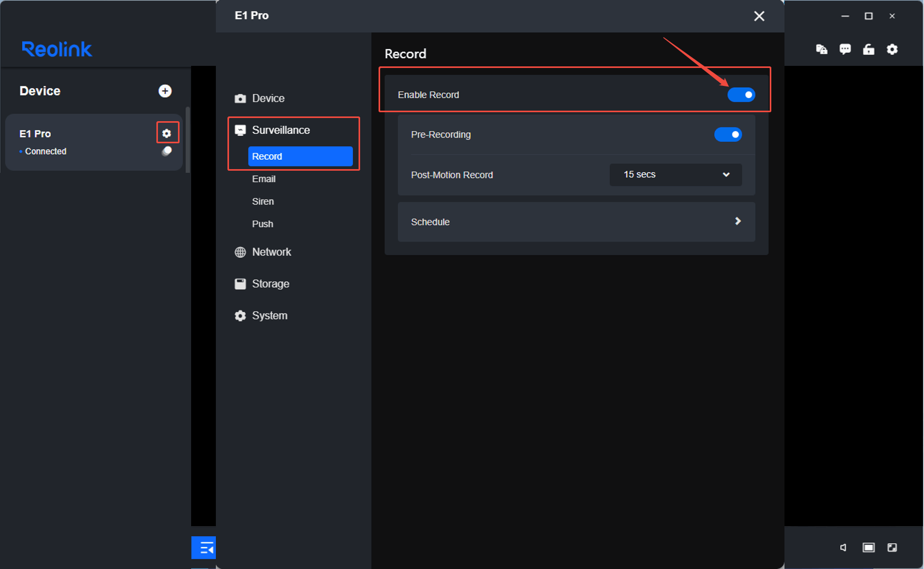This screenshot has width=924, height=569.
Task: Click the Reolink logo
Action: (57, 49)
